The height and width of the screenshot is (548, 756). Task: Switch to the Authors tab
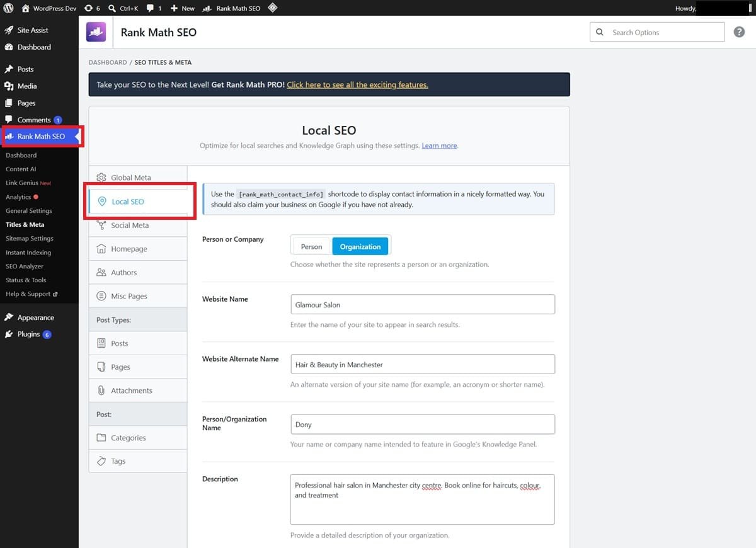(138, 273)
